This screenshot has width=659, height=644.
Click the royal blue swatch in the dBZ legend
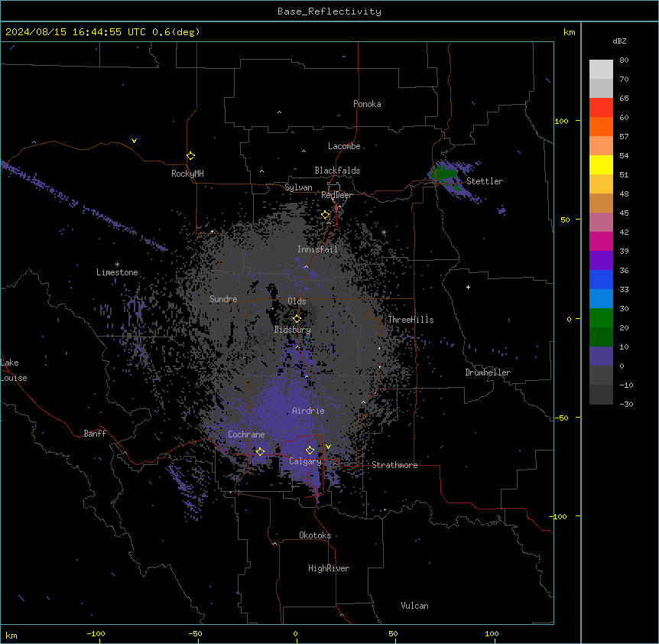pos(601,279)
